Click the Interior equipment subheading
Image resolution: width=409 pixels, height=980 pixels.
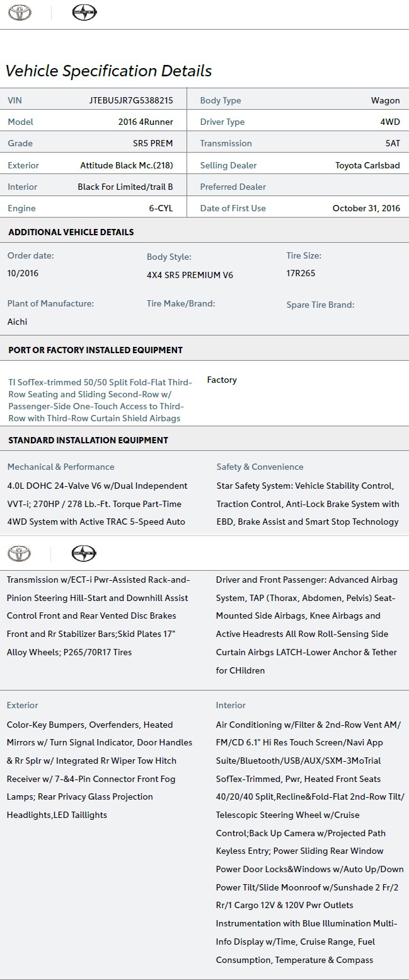231,705
